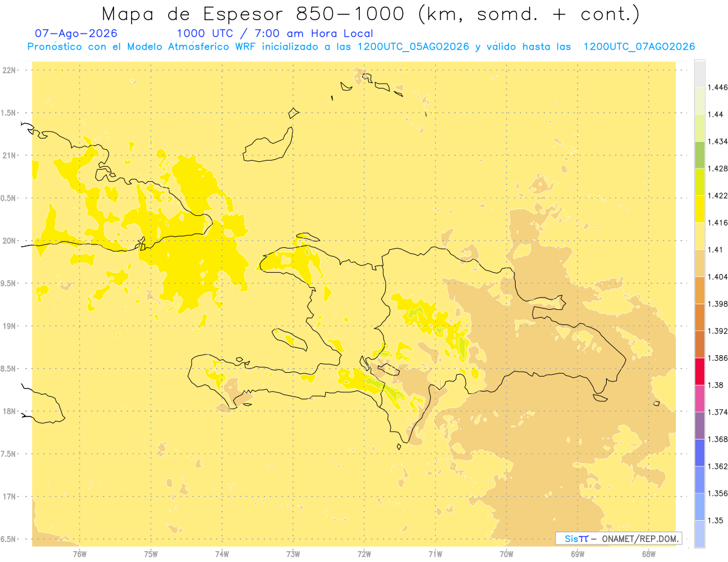The image size is (728, 562).
Task: Click the blue swatch between 1.368 and 1.362
Action: [699, 453]
